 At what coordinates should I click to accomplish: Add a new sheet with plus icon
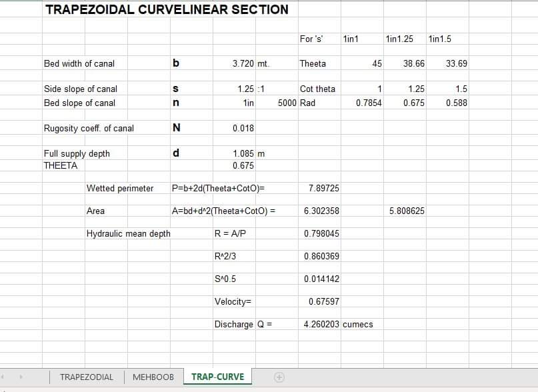(279, 377)
